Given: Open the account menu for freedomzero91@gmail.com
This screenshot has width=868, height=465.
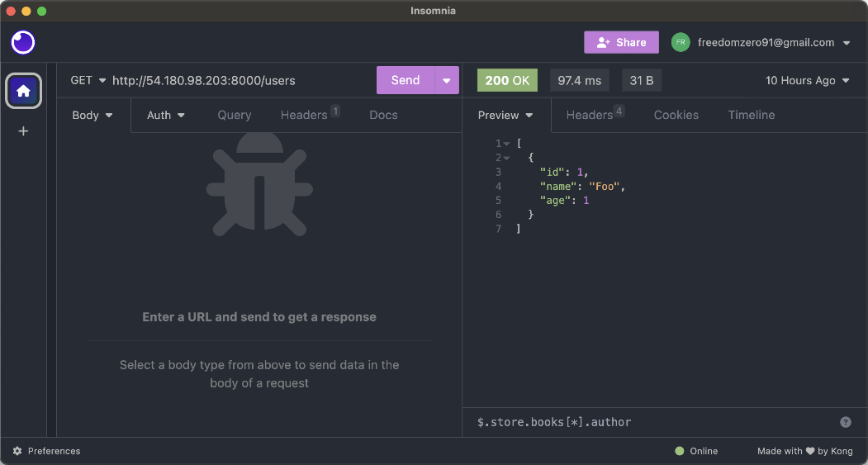Looking at the screenshot, I should [772, 43].
